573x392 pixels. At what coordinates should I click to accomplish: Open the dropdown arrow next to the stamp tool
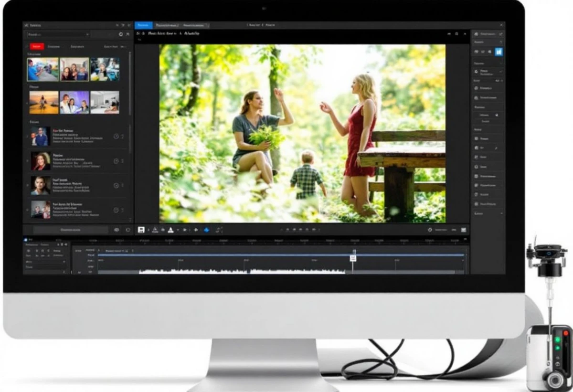pyautogui.click(x=178, y=230)
